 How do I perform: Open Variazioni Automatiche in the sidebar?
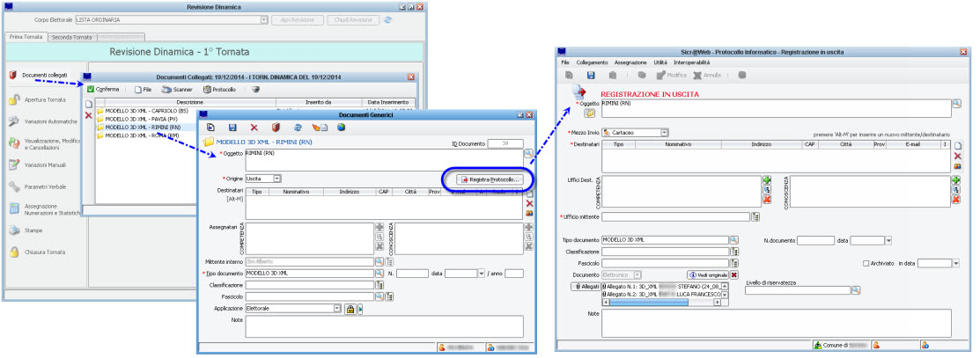coord(42,121)
